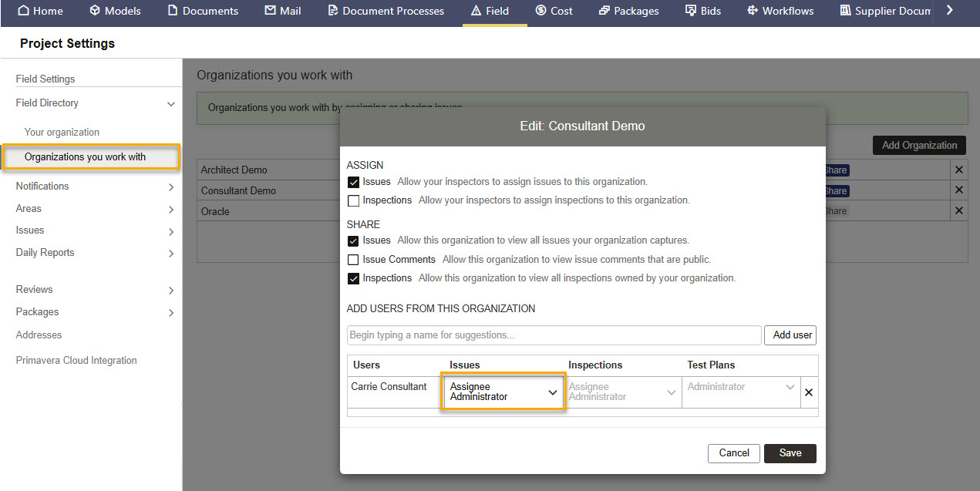Expand the Notifications section in the sidebar

pyautogui.click(x=171, y=187)
